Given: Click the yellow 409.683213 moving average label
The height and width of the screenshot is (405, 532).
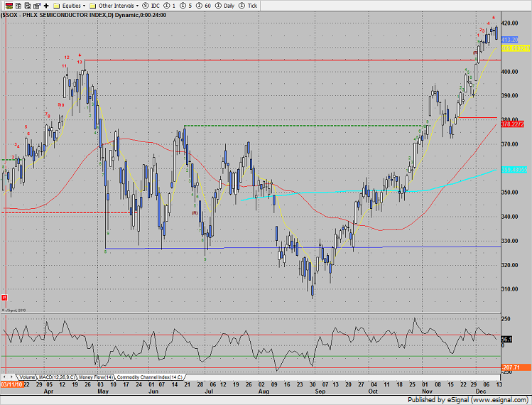Looking at the screenshot, I should (x=516, y=48).
